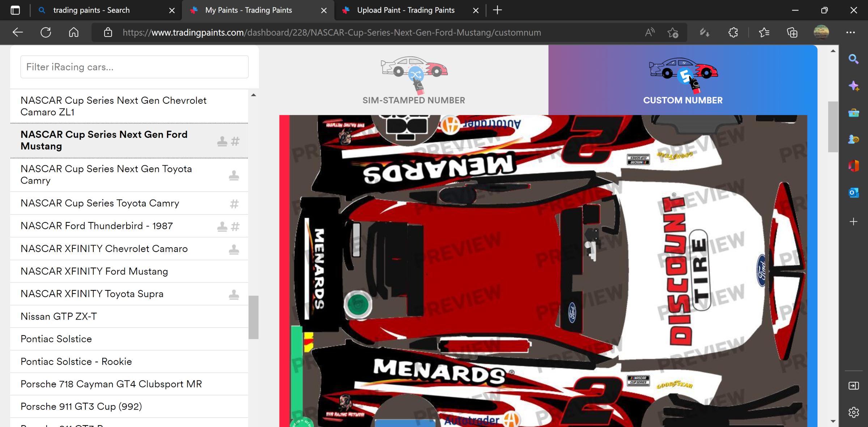The width and height of the screenshot is (868, 427).
Task: Add this page to favorites star
Action: 673,33
